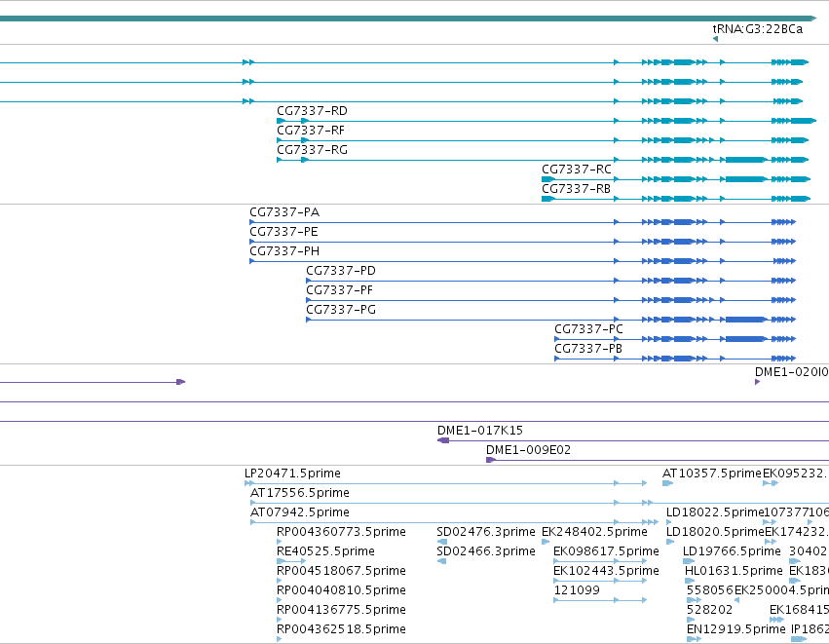Click the SD02476.3prime EST label
The height and width of the screenshot is (644, 829).
[x=486, y=532]
